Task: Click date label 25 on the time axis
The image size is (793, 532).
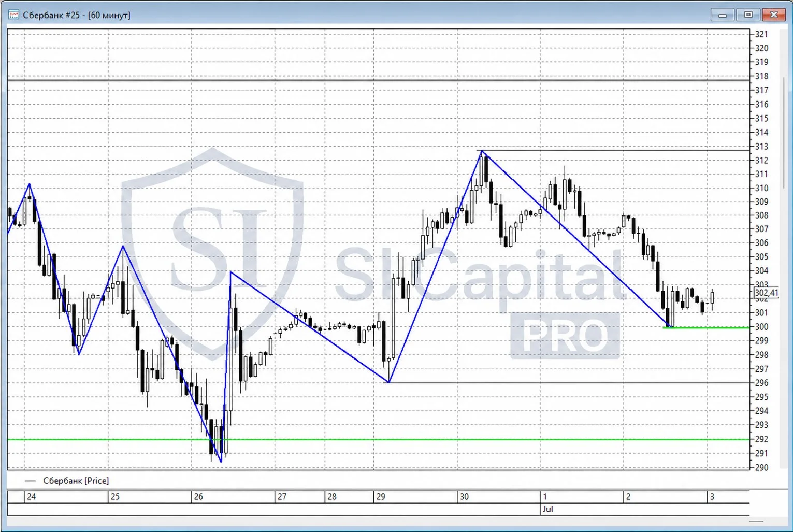Action: click(x=115, y=496)
